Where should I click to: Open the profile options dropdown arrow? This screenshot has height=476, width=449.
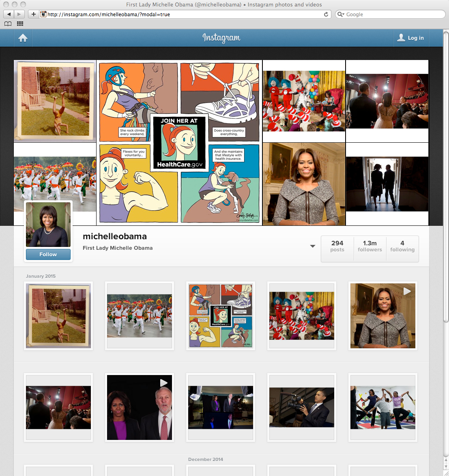312,246
